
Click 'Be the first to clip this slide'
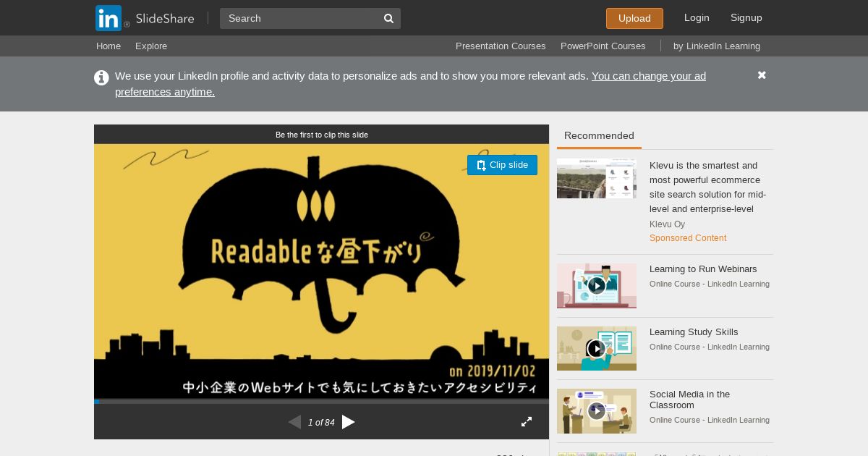click(322, 135)
